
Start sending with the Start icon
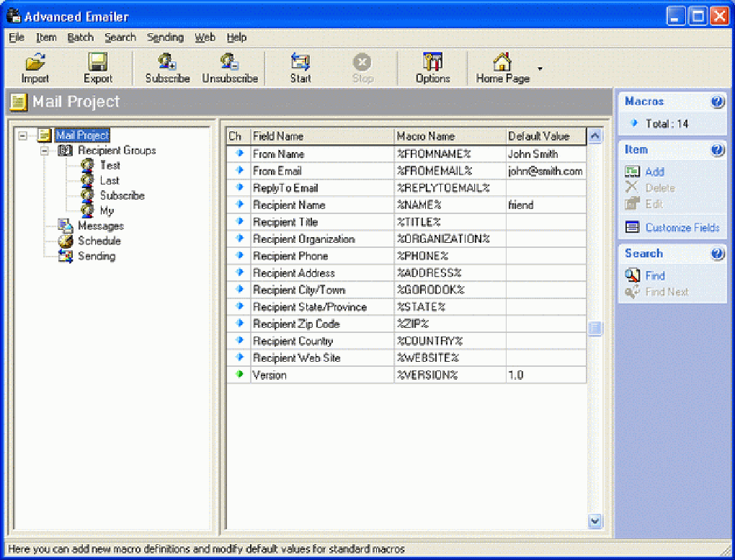[x=300, y=62]
